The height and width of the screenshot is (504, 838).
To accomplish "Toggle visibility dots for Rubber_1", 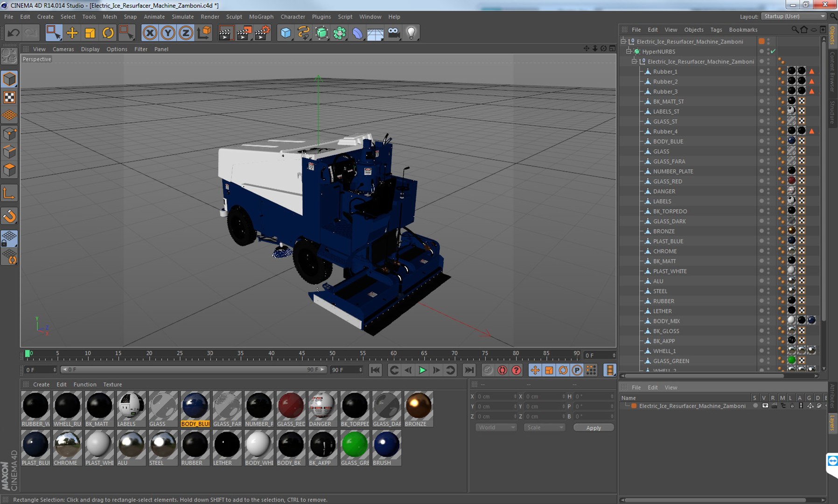I will pyautogui.click(x=768, y=71).
